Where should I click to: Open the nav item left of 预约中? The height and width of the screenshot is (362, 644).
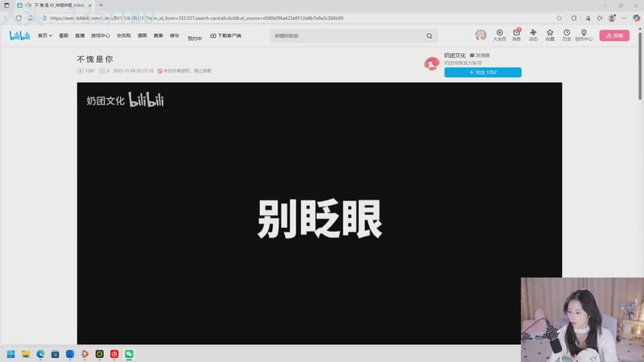(x=174, y=35)
